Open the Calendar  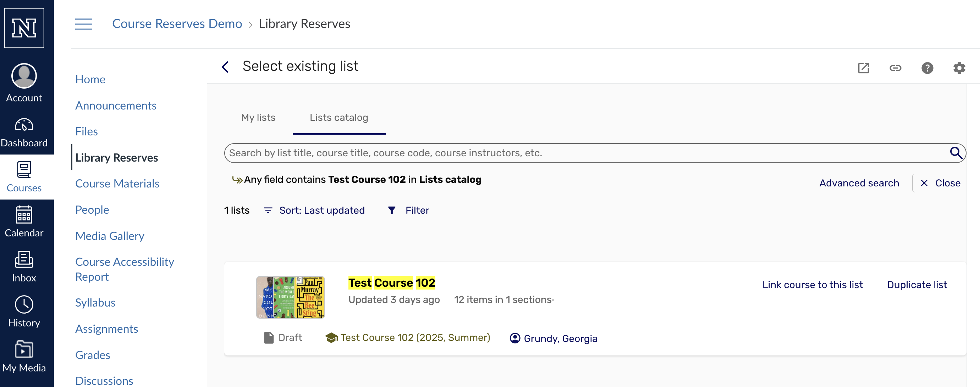pos(24,222)
